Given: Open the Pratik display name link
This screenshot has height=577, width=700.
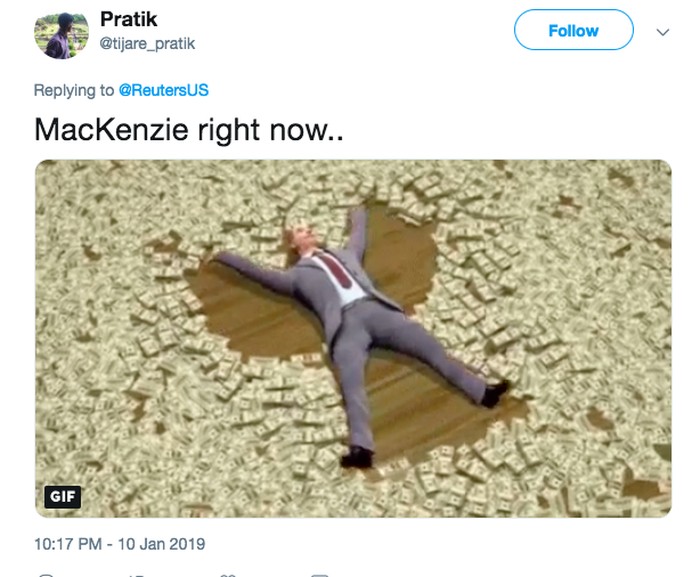Looking at the screenshot, I should pos(129,19).
